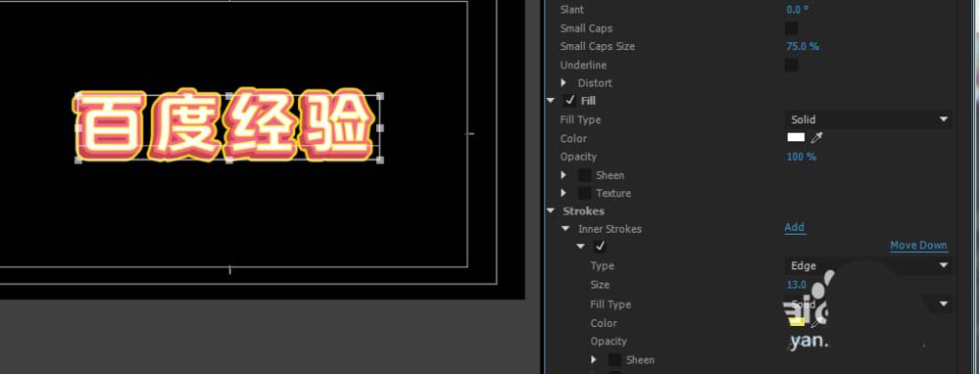The image size is (980, 374).
Task: Collapse the Fill section triangle
Action: 551,101
